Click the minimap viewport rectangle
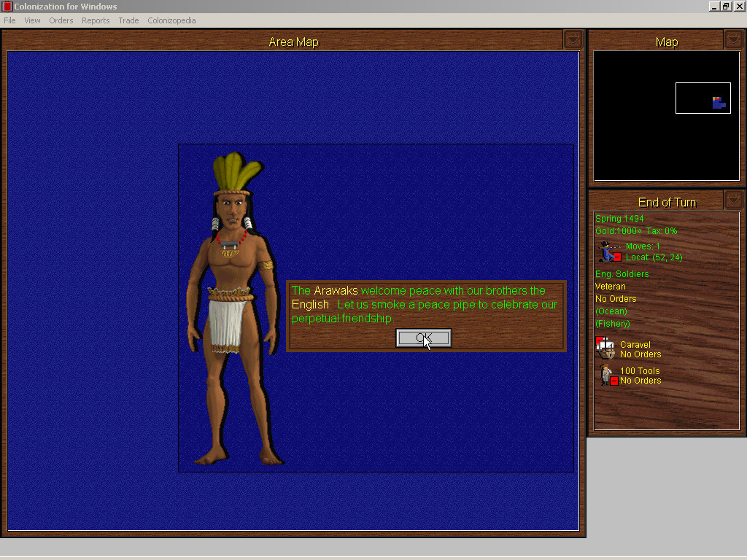Screen dimensions: 747x560 pyautogui.click(x=703, y=98)
